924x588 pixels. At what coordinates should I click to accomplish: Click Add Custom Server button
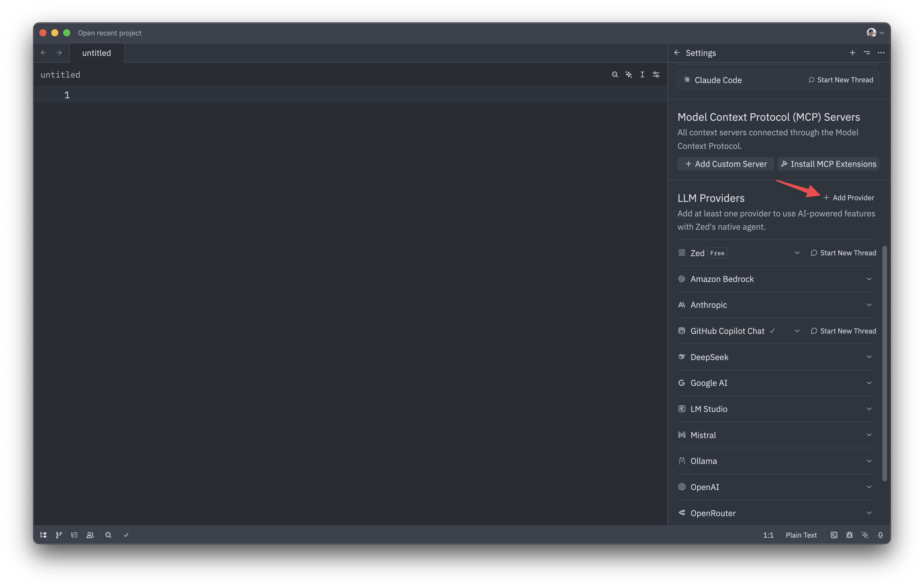coord(726,164)
